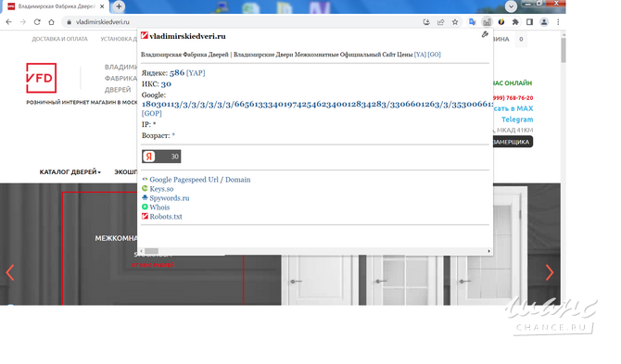
Task: Open the Spywords.ru link
Action: pos(169,198)
